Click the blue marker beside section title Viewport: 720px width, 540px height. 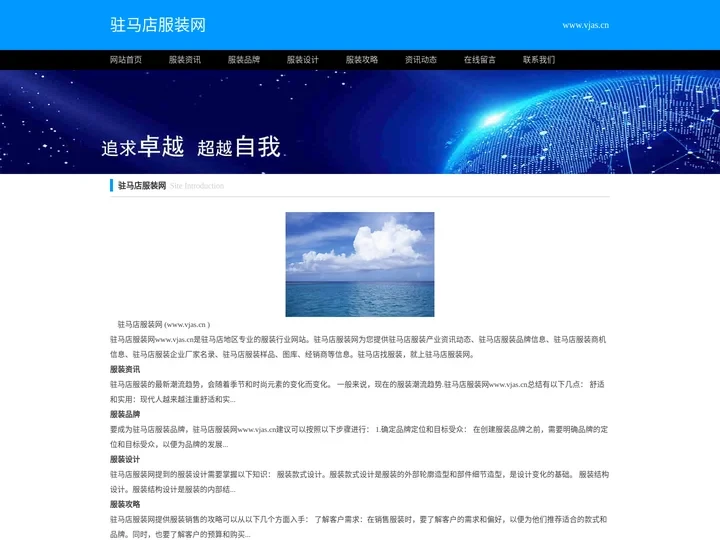[x=112, y=185]
